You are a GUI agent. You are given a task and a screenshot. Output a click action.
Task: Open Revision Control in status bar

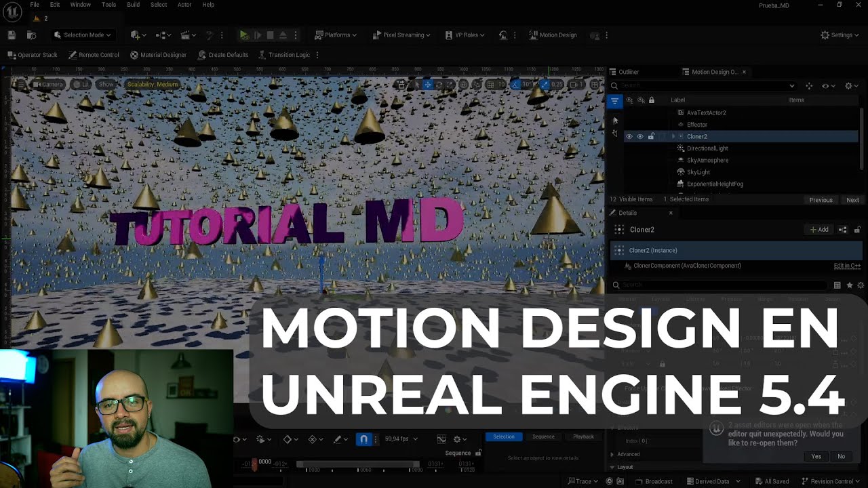(830, 482)
